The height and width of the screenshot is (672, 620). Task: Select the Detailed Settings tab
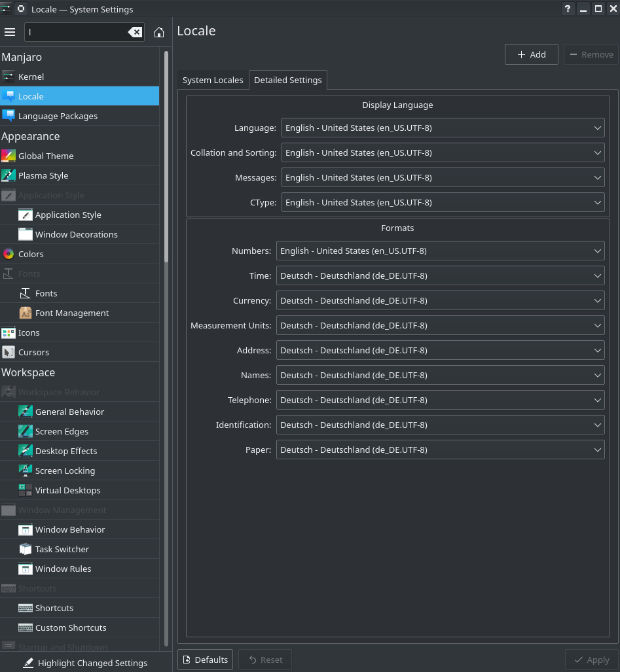[288, 80]
